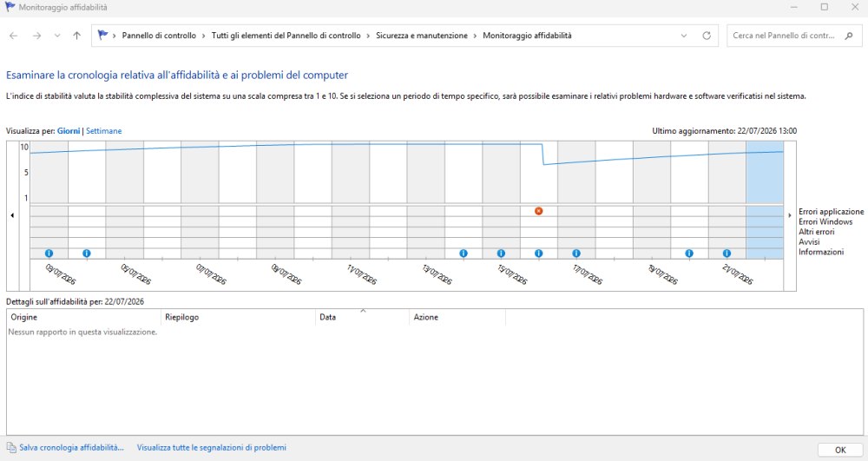
Task: Click the Avvisi row label
Action: (x=809, y=242)
